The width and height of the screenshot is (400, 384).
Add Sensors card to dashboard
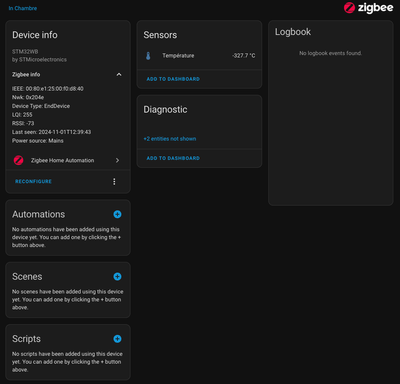(x=173, y=79)
